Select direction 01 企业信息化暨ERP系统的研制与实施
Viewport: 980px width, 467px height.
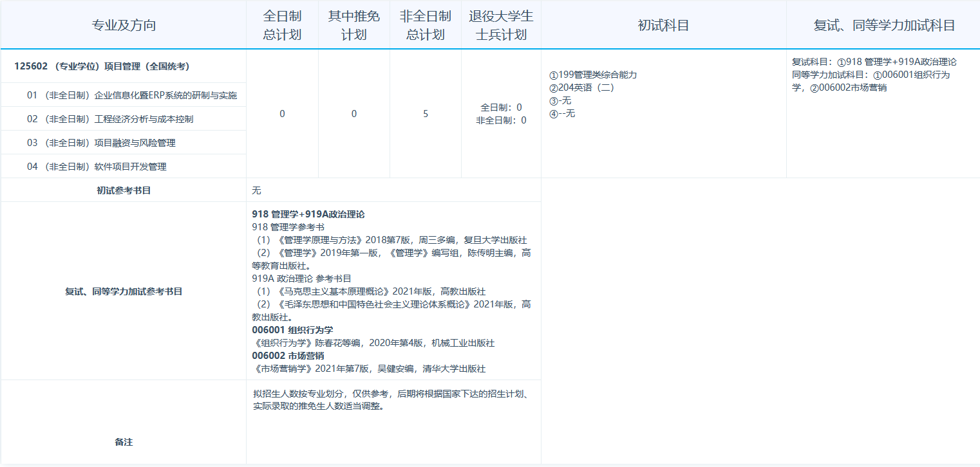(132, 95)
